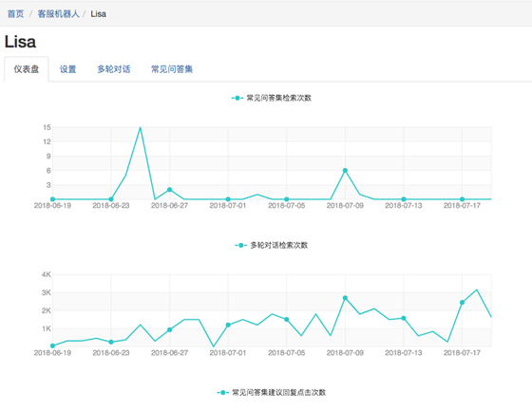Open the 多轮对话 tab
The width and height of the screenshot is (532, 410).
[x=114, y=69]
